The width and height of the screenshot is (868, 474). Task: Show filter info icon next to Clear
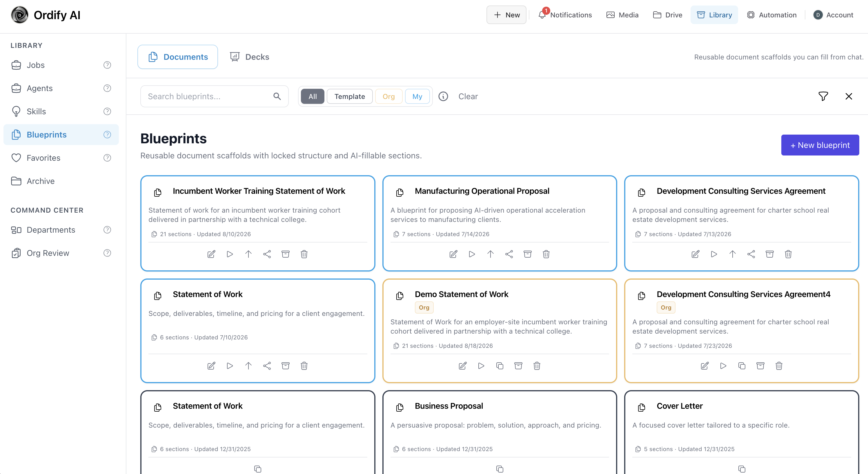[443, 96]
